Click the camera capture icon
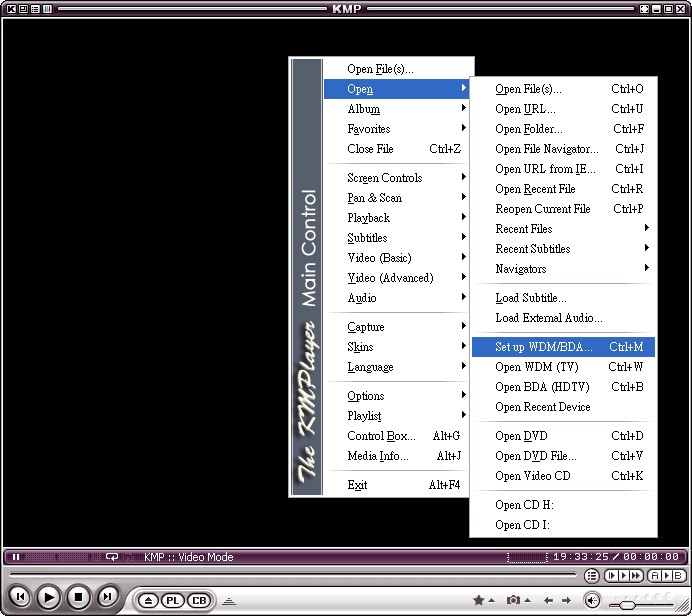This screenshot has width=692, height=616. point(513,600)
